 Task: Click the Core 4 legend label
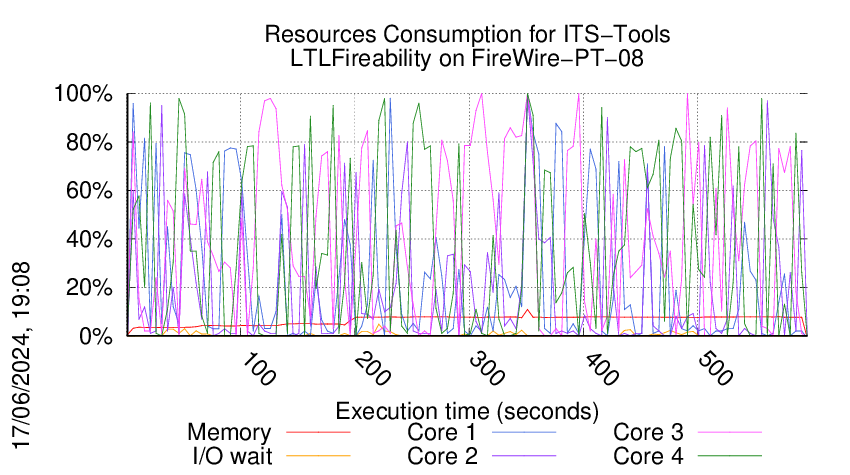point(648,456)
